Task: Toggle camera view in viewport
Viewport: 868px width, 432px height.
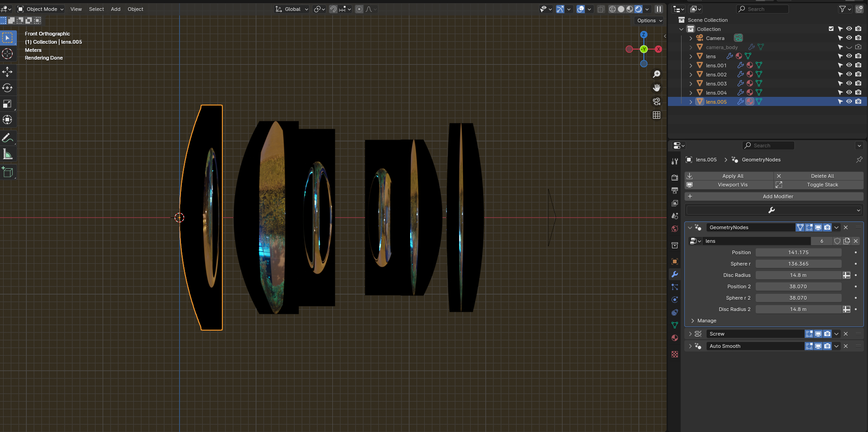Action: coord(657,101)
